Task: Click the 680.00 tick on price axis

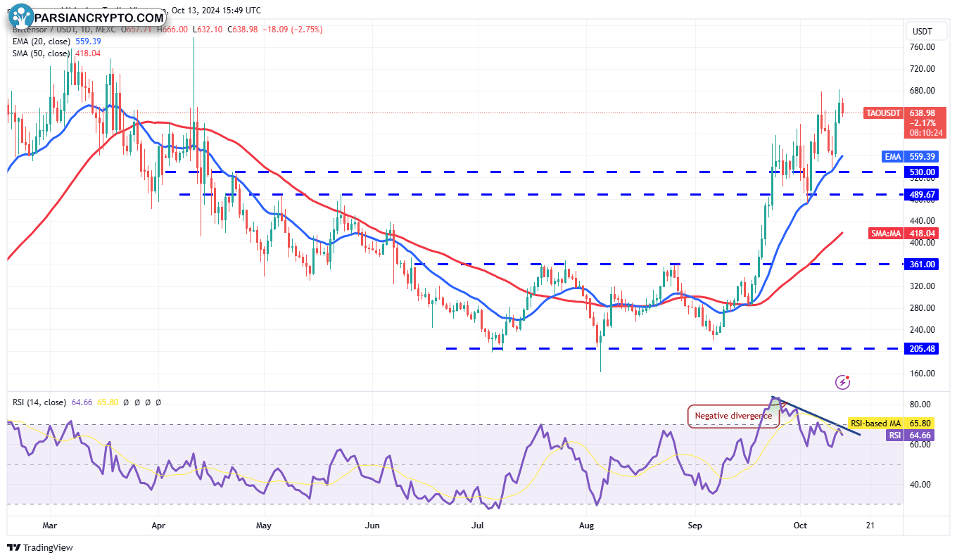Action: coord(923,91)
